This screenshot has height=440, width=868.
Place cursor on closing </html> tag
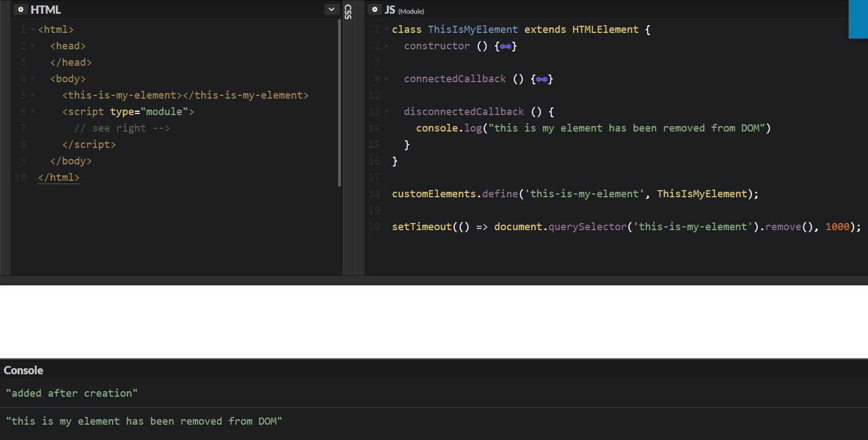[59, 178]
